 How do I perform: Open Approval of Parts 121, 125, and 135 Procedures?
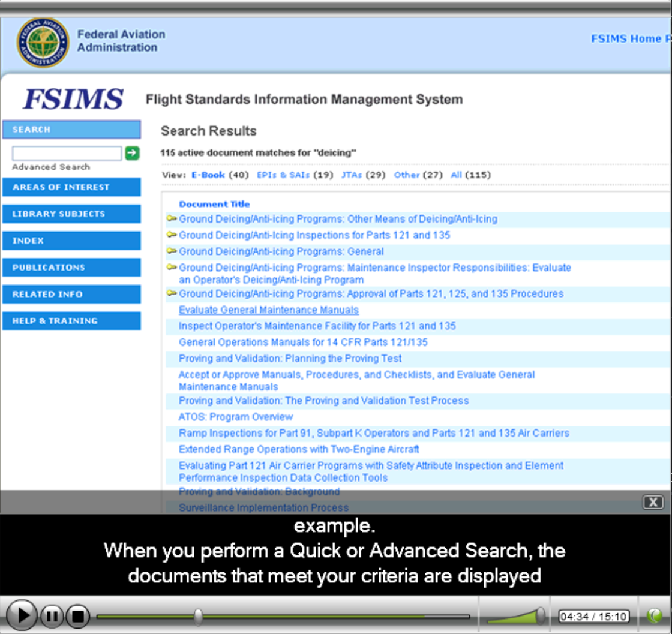pyautogui.click(x=371, y=293)
